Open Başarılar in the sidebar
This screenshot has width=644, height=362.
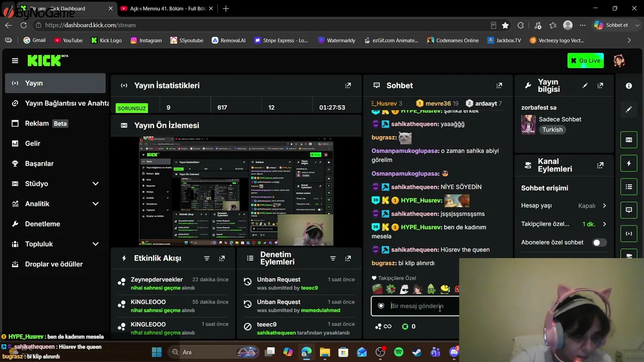pyautogui.click(x=55, y=163)
